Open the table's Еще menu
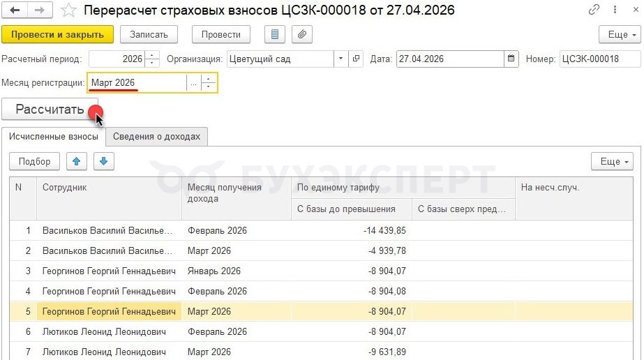The image size is (644, 360). click(x=611, y=161)
